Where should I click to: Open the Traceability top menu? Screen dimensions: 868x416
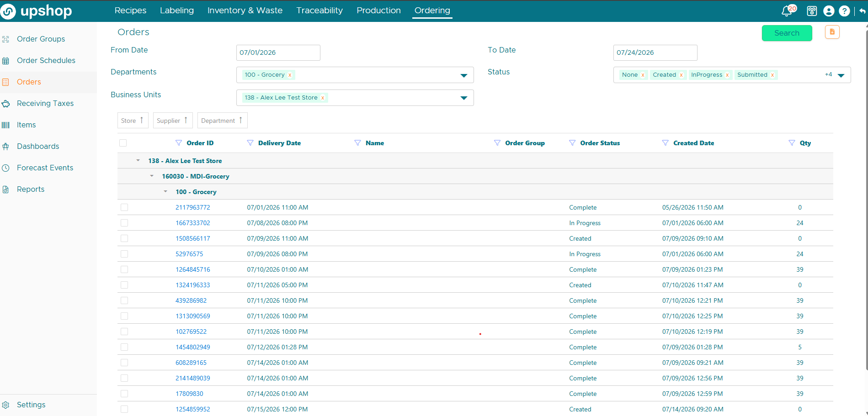[x=320, y=11]
